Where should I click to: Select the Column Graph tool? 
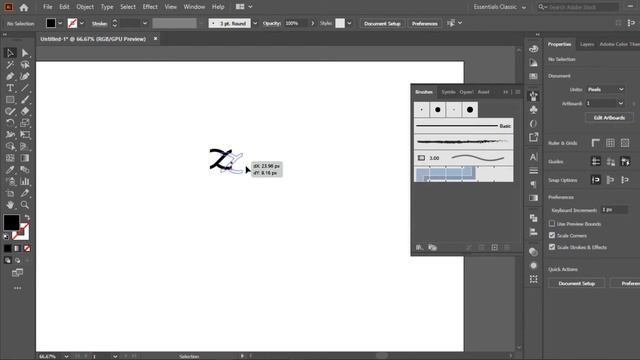pyautogui.click(x=25, y=181)
